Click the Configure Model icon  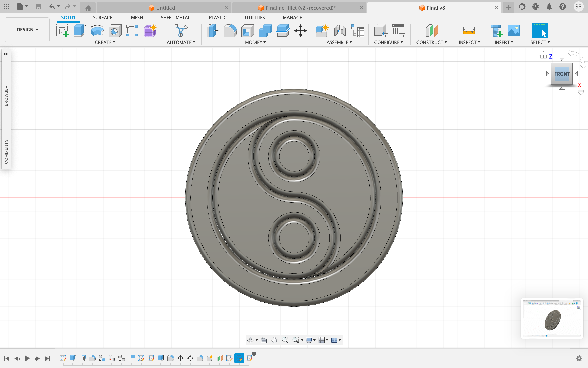(381, 31)
